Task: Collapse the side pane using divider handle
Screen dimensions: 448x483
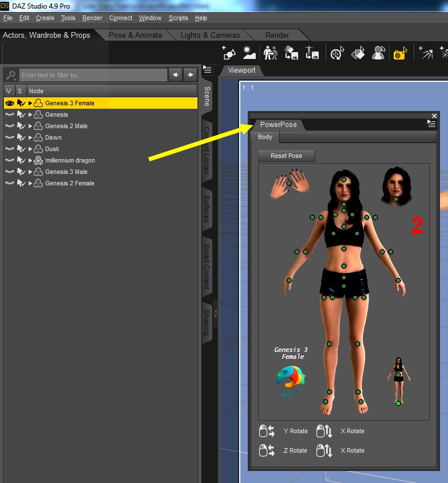Action: [x=216, y=314]
